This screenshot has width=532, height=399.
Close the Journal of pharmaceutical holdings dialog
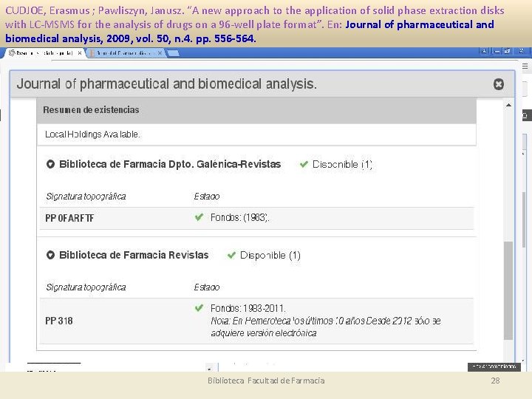499,84
